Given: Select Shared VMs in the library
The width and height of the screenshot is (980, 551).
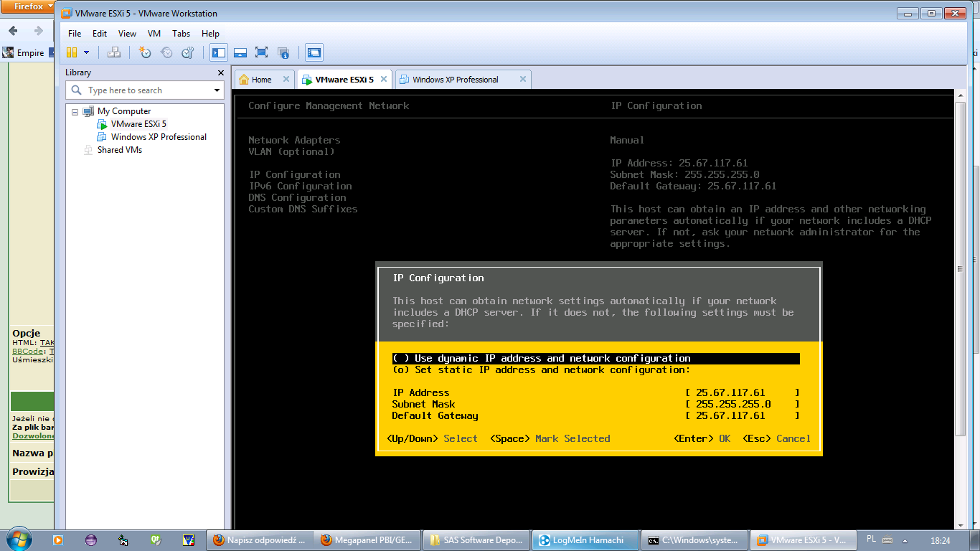Looking at the screenshot, I should 120,150.
